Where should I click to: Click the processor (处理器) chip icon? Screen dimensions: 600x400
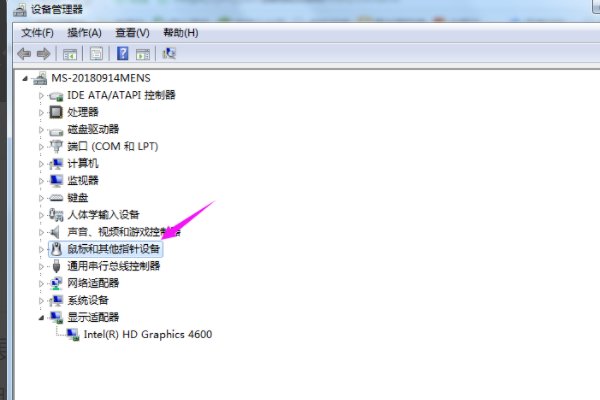pyautogui.click(x=56, y=112)
